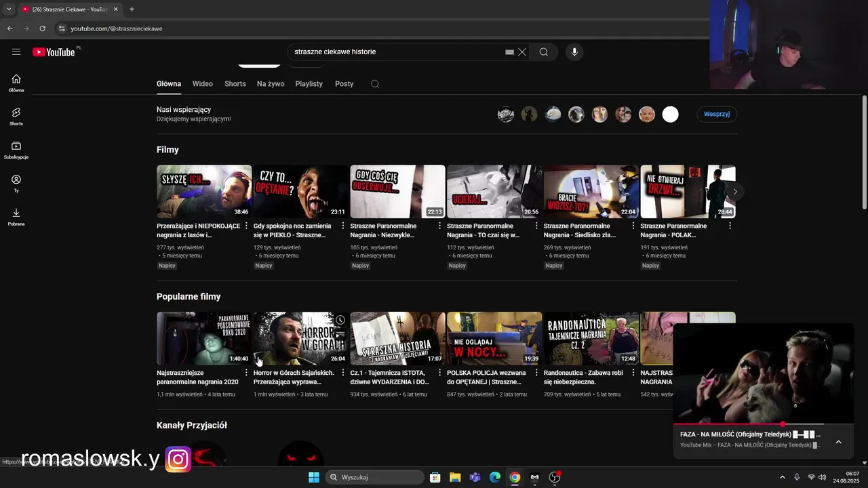Click the Wesprzyj button
The width and height of the screenshot is (868, 488).
click(717, 114)
